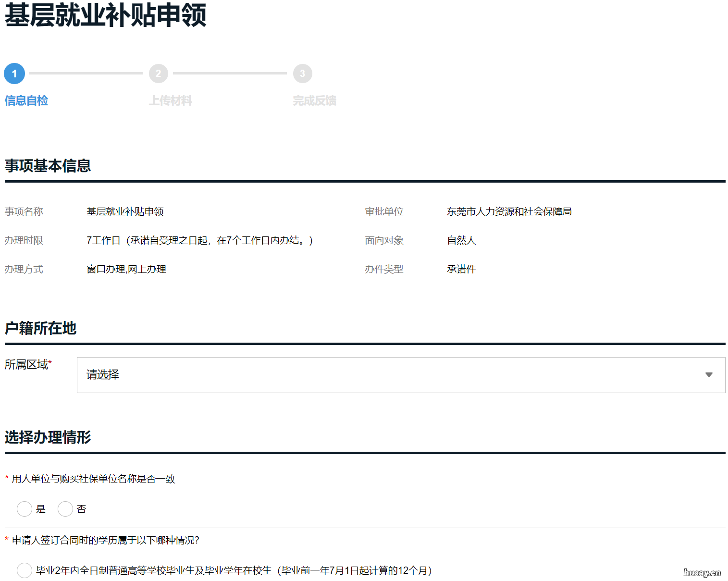Click the step 2 circle icon
728x581 pixels.
click(159, 74)
